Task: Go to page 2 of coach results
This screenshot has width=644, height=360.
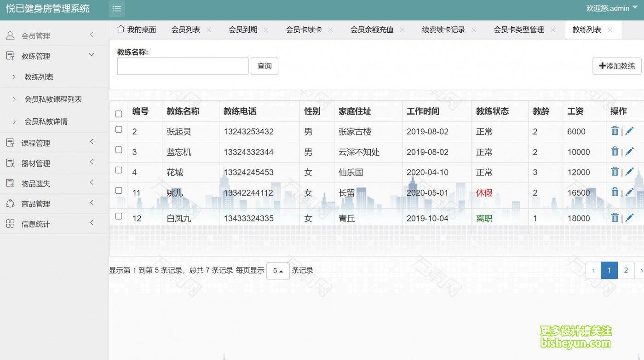Action: pyautogui.click(x=626, y=271)
